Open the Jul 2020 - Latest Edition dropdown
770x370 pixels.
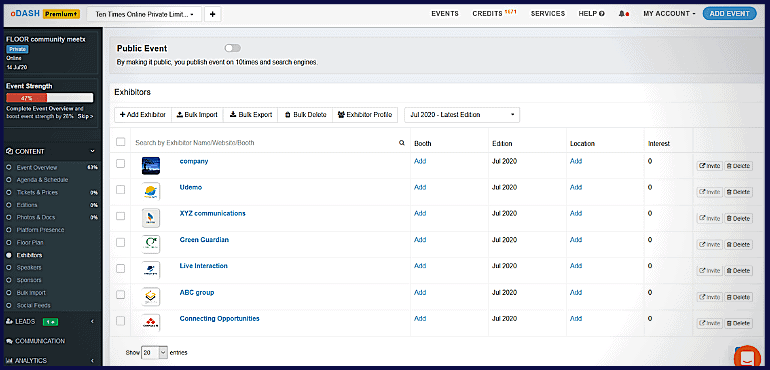point(462,115)
